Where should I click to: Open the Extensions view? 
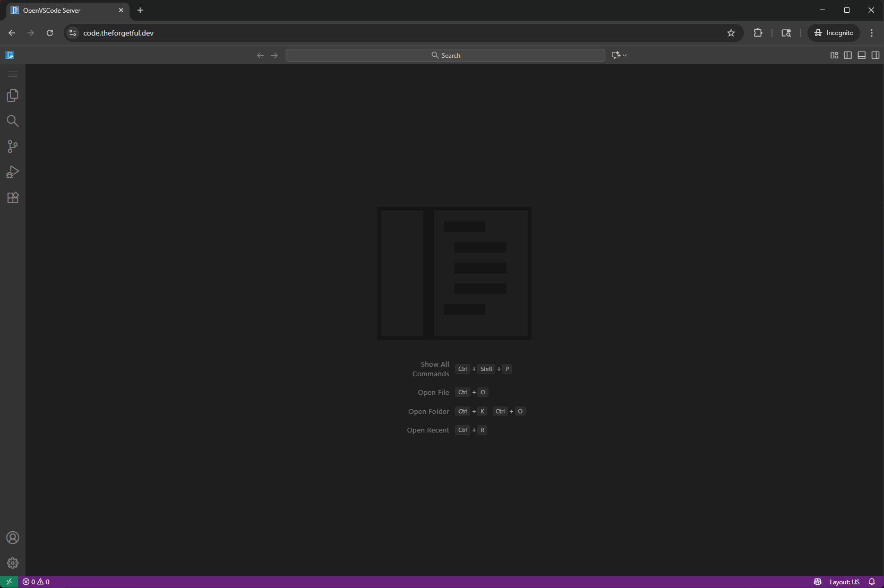pyautogui.click(x=13, y=197)
